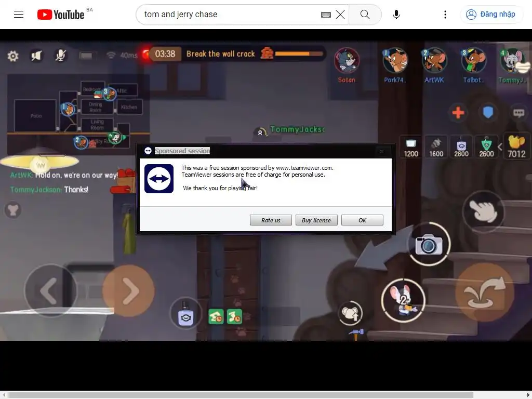Click the 'Break the wall crack' objective text
This screenshot has width=532, height=399.
tap(220, 54)
